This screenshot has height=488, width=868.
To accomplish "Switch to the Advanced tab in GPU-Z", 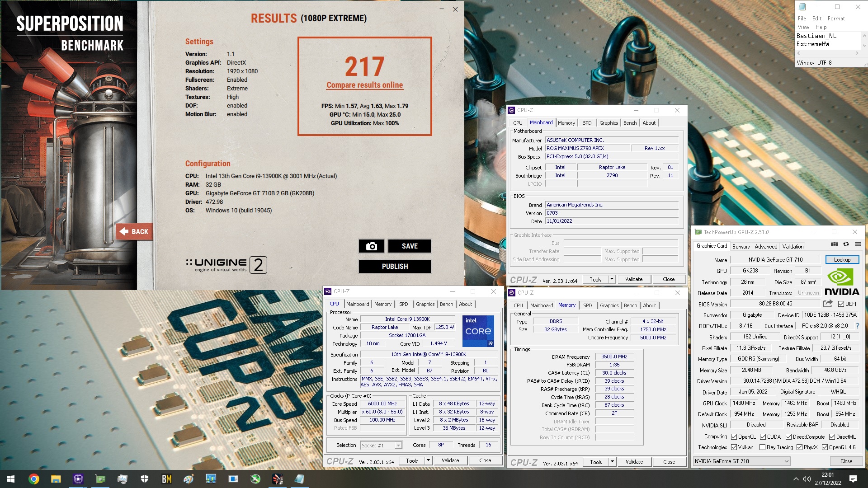I will point(766,247).
